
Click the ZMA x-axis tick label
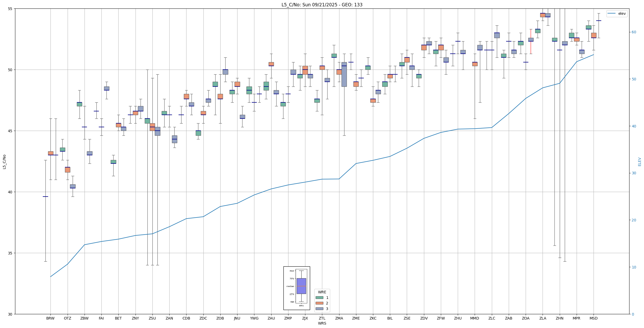pyautogui.click(x=339, y=318)
